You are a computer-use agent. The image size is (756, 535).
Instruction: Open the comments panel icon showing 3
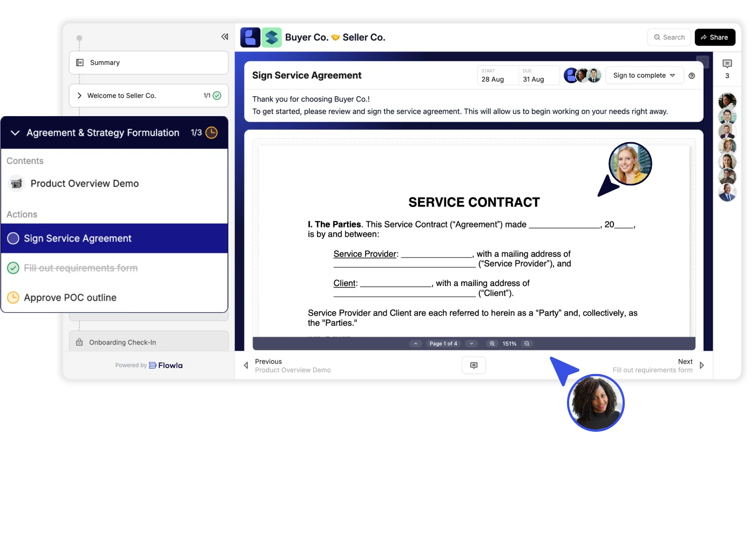tap(727, 64)
